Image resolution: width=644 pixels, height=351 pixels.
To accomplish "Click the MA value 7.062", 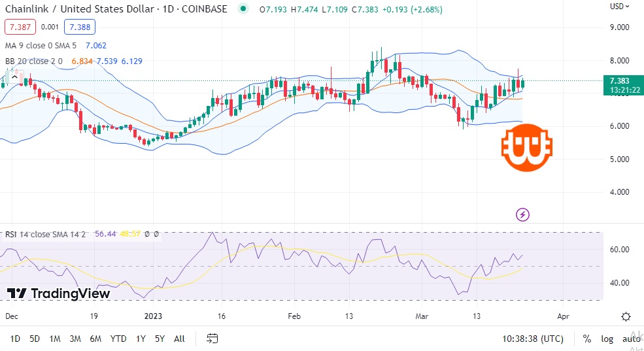I will click(96, 46).
